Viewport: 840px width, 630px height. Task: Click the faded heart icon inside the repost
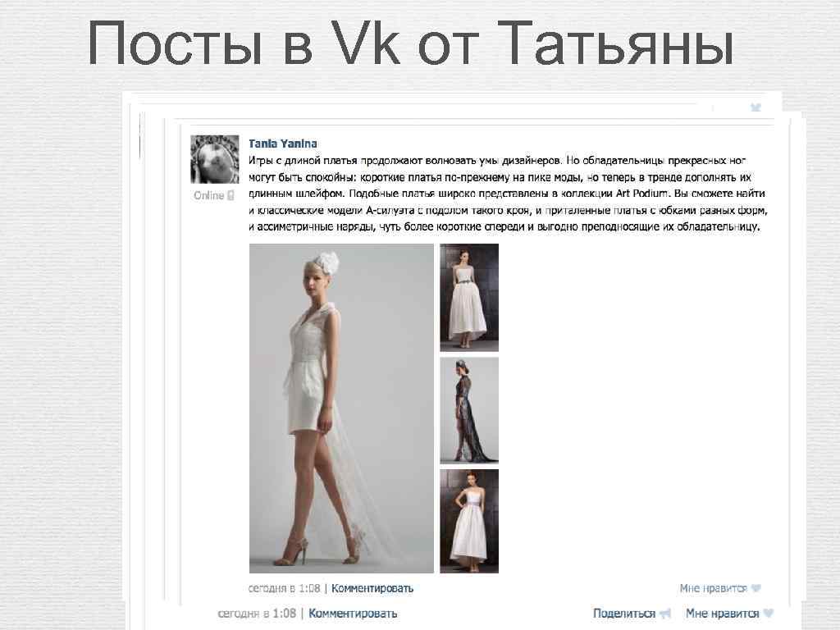click(x=756, y=588)
